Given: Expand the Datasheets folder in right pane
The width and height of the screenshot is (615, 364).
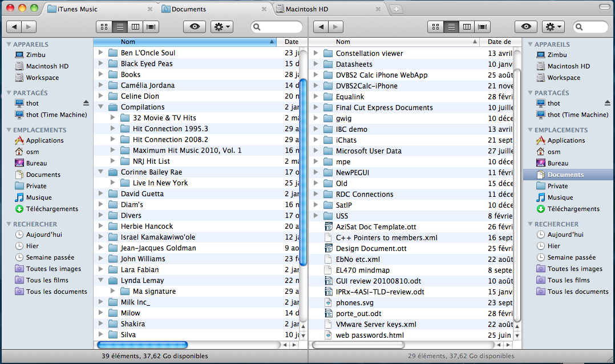Looking at the screenshot, I should (x=315, y=64).
